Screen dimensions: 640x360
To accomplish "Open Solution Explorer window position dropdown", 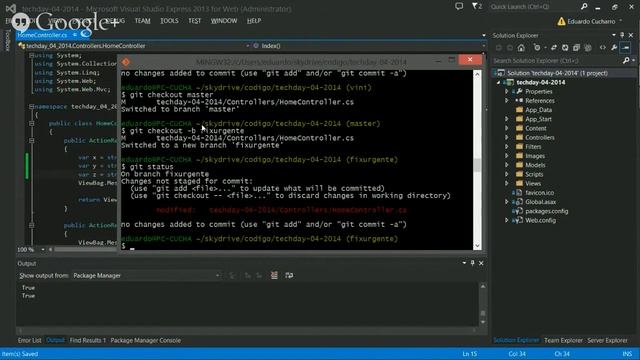I will click(x=614, y=36).
